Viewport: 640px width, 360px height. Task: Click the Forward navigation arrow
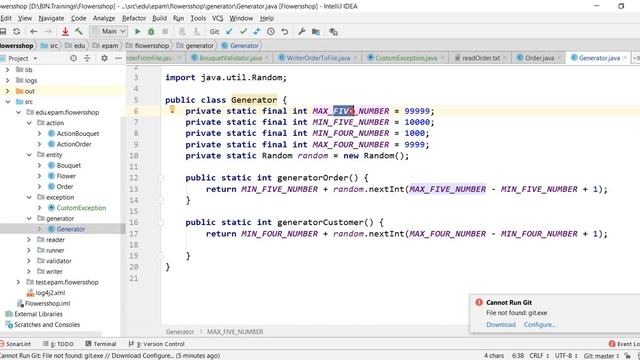point(48,31)
